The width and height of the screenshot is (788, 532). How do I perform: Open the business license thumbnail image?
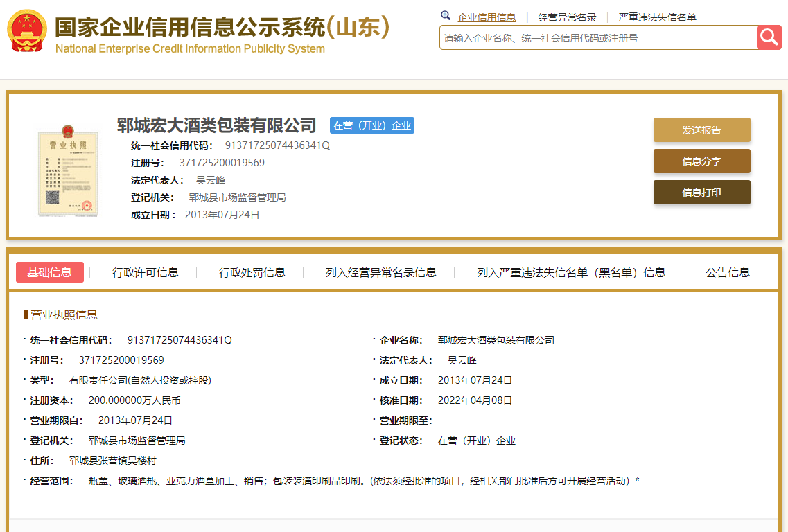(67, 170)
